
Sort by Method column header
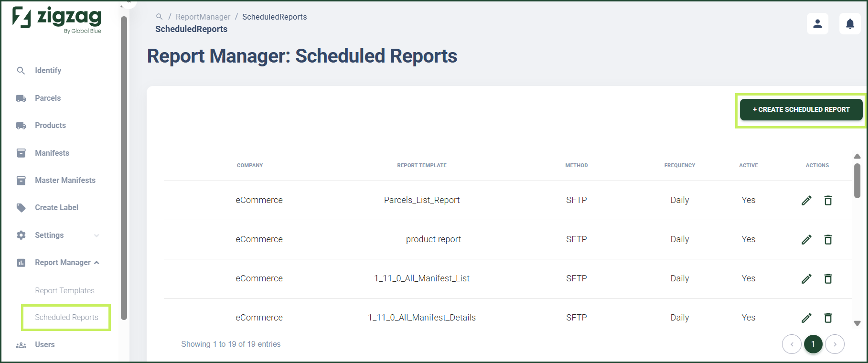click(x=577, y=165)
